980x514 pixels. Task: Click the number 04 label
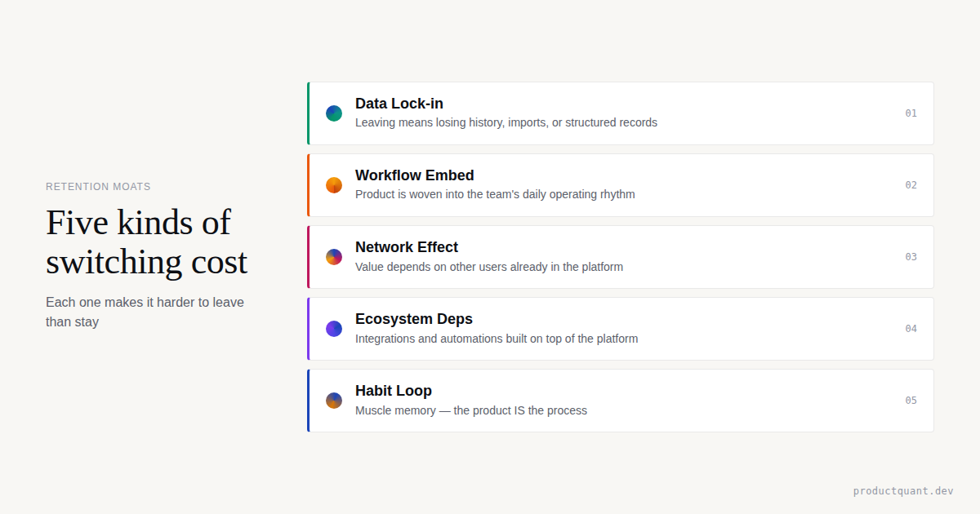[911, 329]
